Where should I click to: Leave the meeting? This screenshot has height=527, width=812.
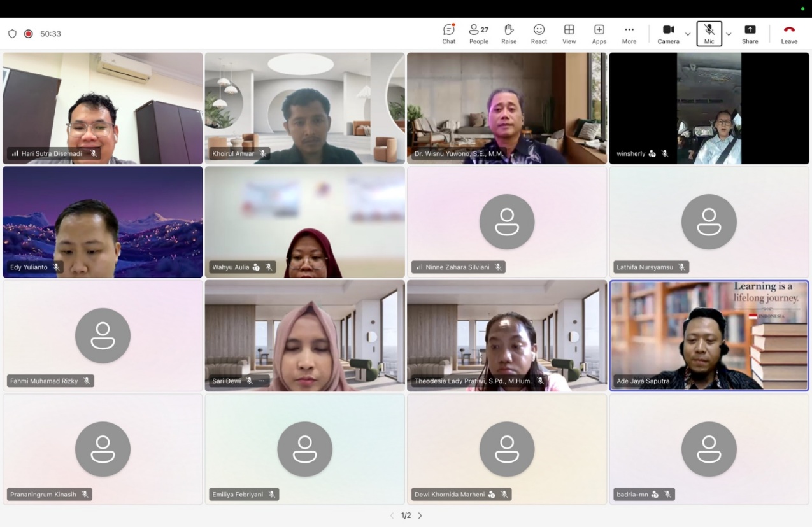tap(789, 34)
